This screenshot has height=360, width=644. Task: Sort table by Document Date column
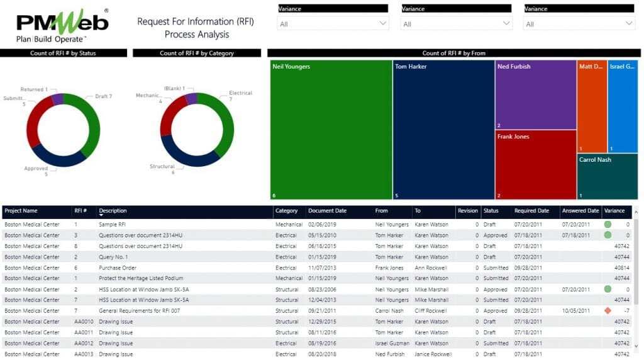tap(327, 210)
